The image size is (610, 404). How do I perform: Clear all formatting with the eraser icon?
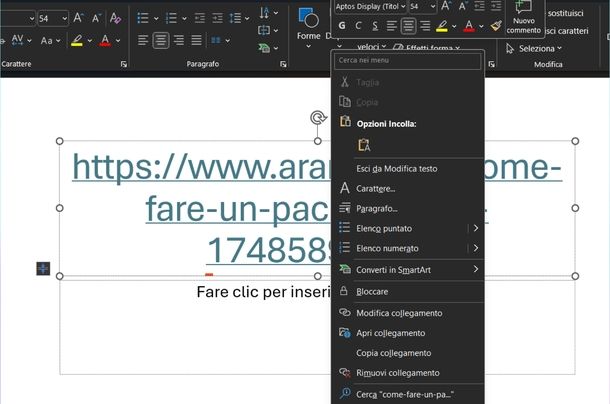tap(115, 18)
